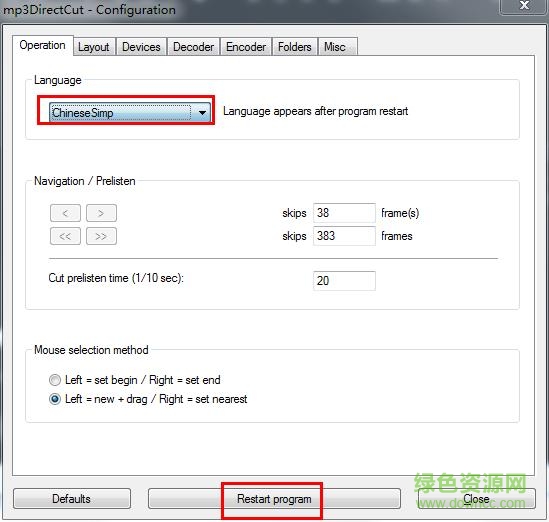The image size is (549, 522).
Task: Click the single forward arrow navigation button
Action: click(x=101, y=213)
